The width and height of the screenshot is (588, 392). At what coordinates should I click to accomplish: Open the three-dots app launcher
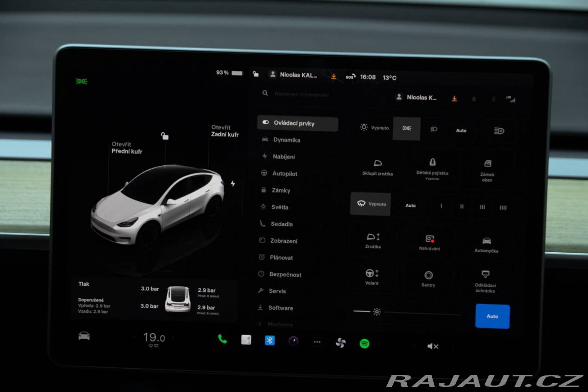pyautogui.click(x=317, y=342)
